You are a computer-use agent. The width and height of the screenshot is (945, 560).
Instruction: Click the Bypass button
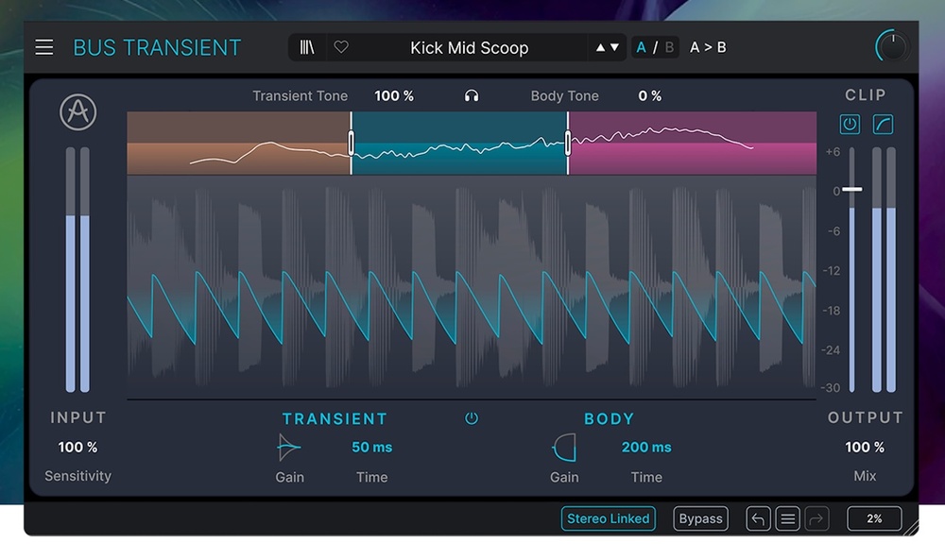[x=701, y=518]
